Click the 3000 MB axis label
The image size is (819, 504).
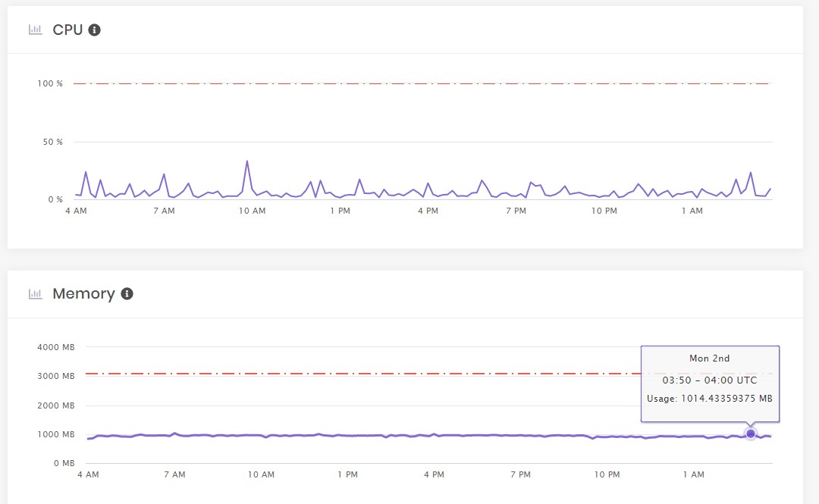pyautogui.click(x=56, y=376)
